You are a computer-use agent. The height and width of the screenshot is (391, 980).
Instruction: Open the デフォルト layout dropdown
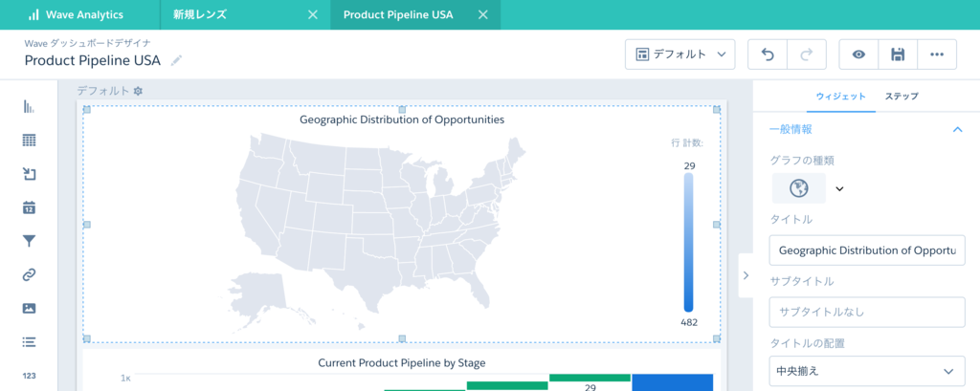point(679,54)
